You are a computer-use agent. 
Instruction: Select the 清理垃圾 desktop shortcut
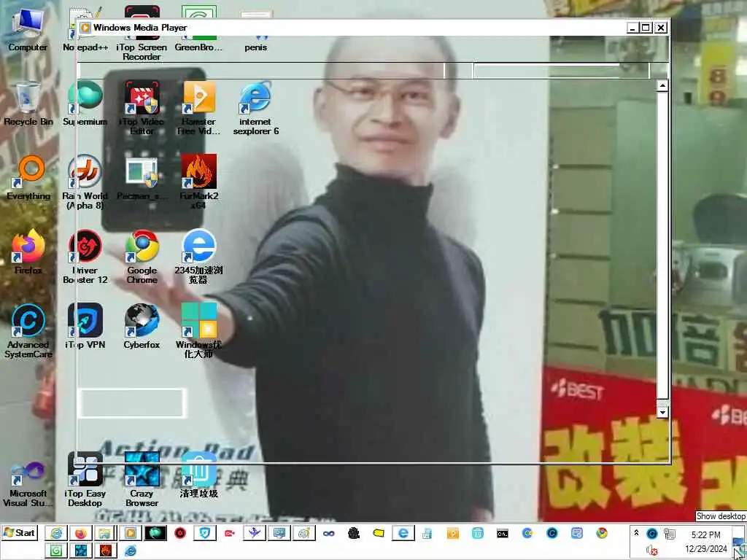(x=198, y=475)
